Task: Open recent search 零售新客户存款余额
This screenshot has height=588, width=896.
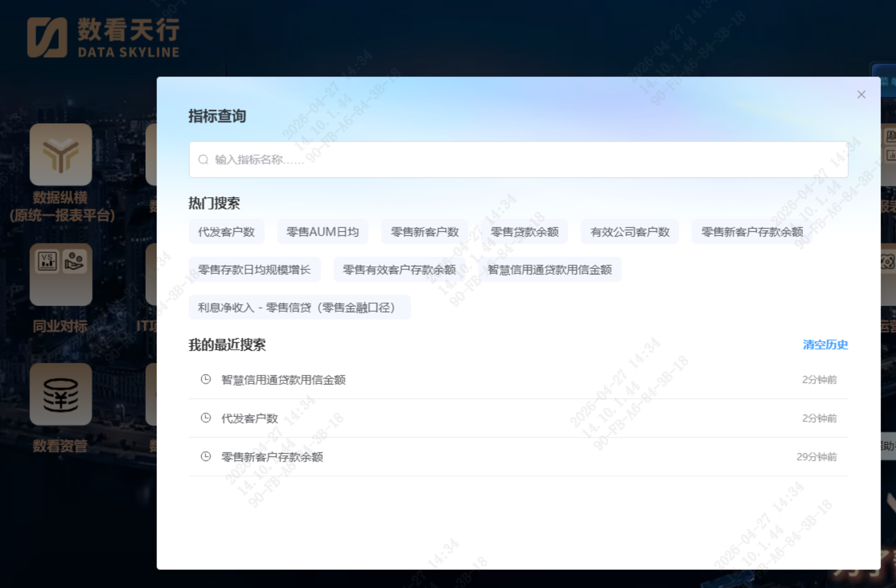Action: (518, 457)
